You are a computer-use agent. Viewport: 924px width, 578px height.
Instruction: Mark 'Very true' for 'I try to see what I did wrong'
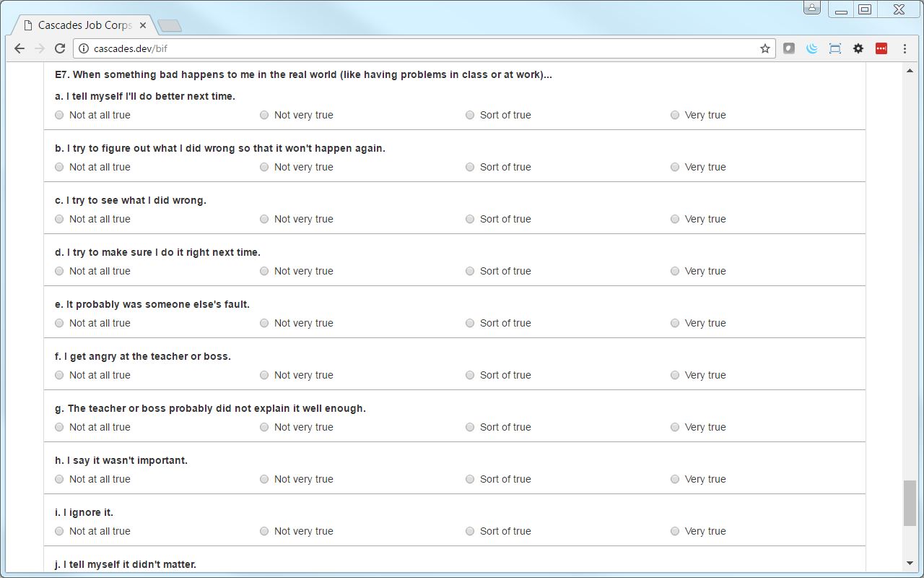point(675,219)
